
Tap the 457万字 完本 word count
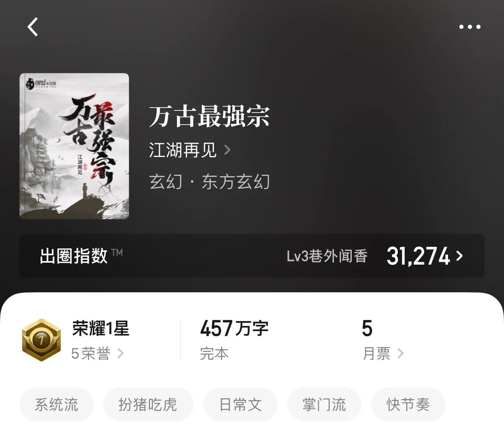[234, 340]
